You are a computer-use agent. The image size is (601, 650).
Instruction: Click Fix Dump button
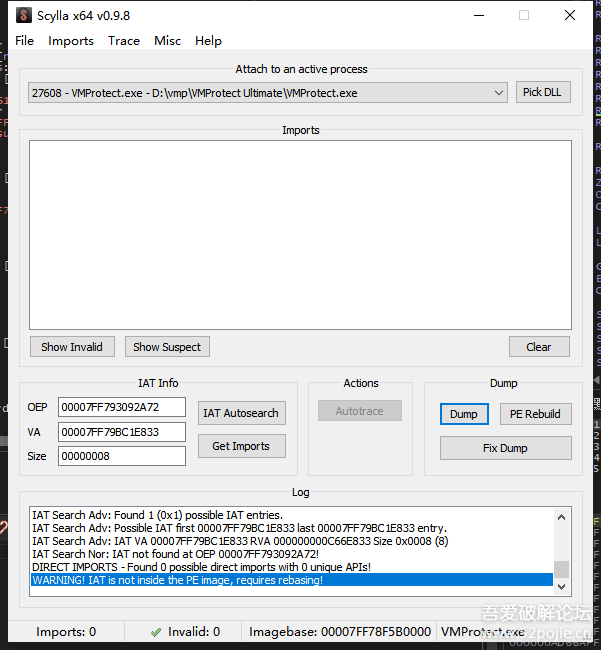point(506,448)
